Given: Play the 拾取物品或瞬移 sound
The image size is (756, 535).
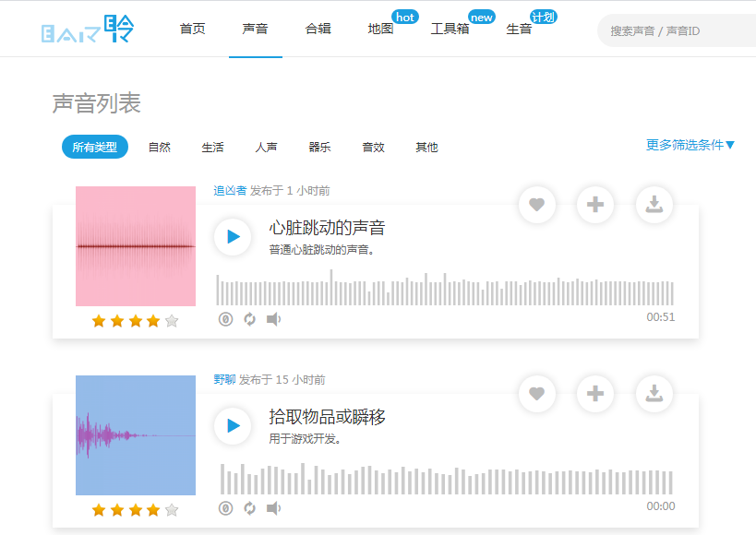Looking at the screenshot, I should click(x=233, y=426).
